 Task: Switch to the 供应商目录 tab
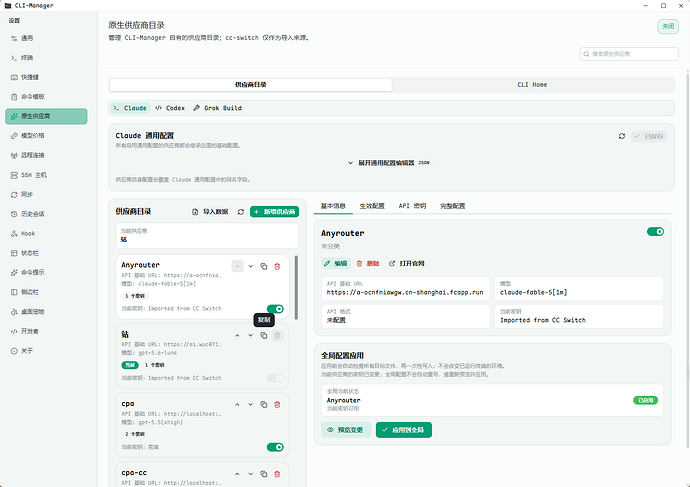tap(250, 85)
